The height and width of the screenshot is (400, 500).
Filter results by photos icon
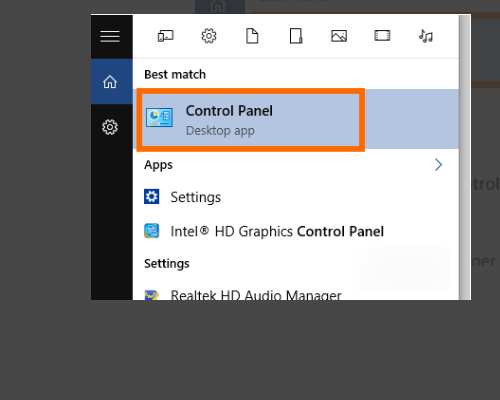click(339, 36)
